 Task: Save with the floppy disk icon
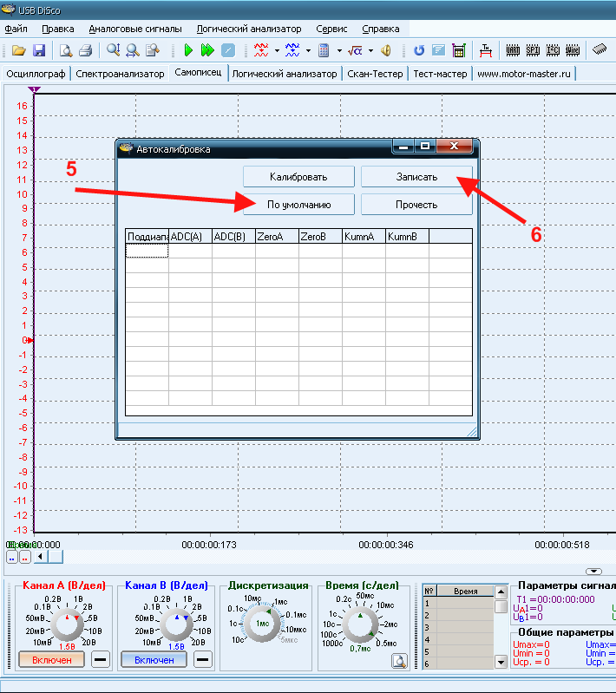pos(39,50)
